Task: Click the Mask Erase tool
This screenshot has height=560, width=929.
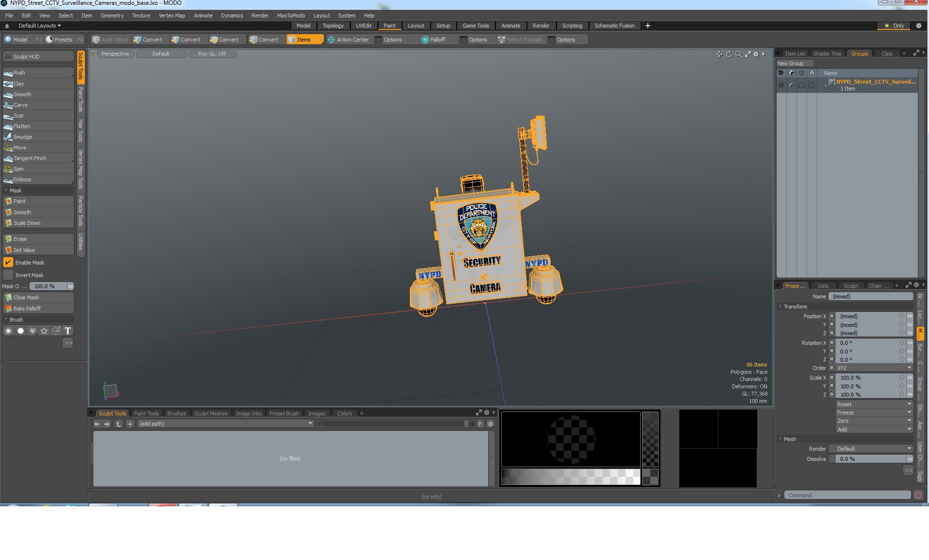Action: [38, 239]
